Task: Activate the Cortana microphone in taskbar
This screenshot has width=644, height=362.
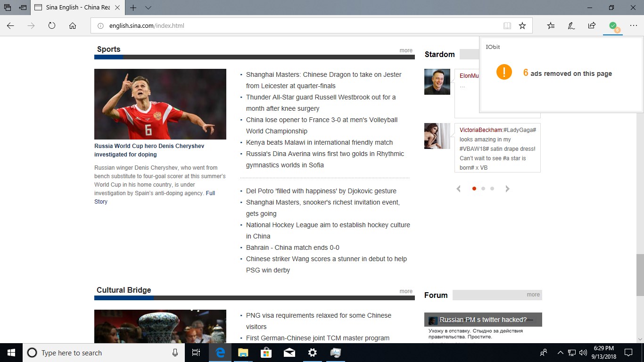Action: [x=175, y=353]
